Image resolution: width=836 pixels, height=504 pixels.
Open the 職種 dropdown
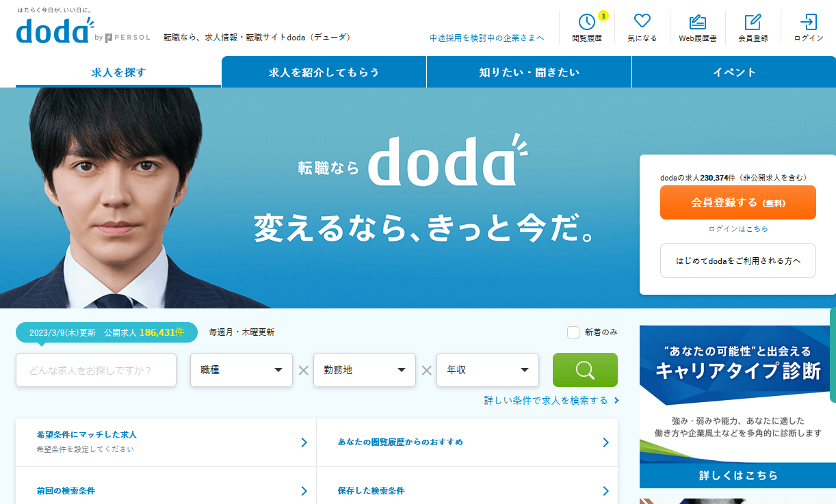pyautogui.click(x=241, y=370)
